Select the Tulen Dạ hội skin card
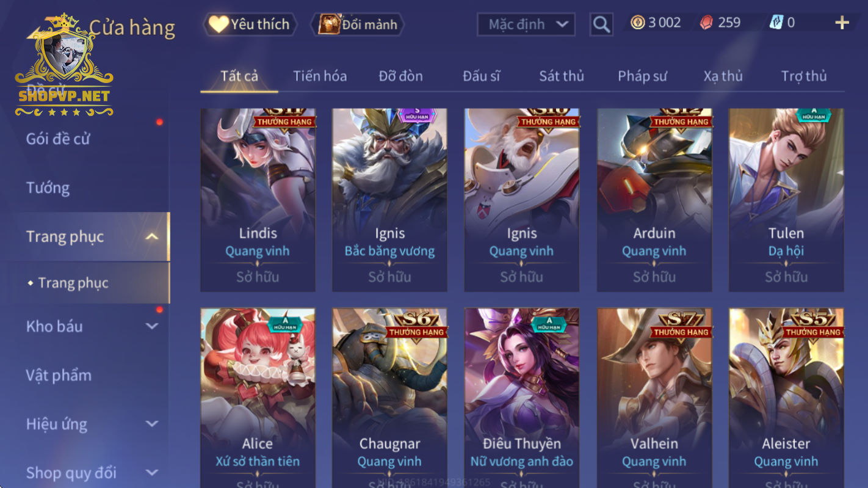 [786, 200]
